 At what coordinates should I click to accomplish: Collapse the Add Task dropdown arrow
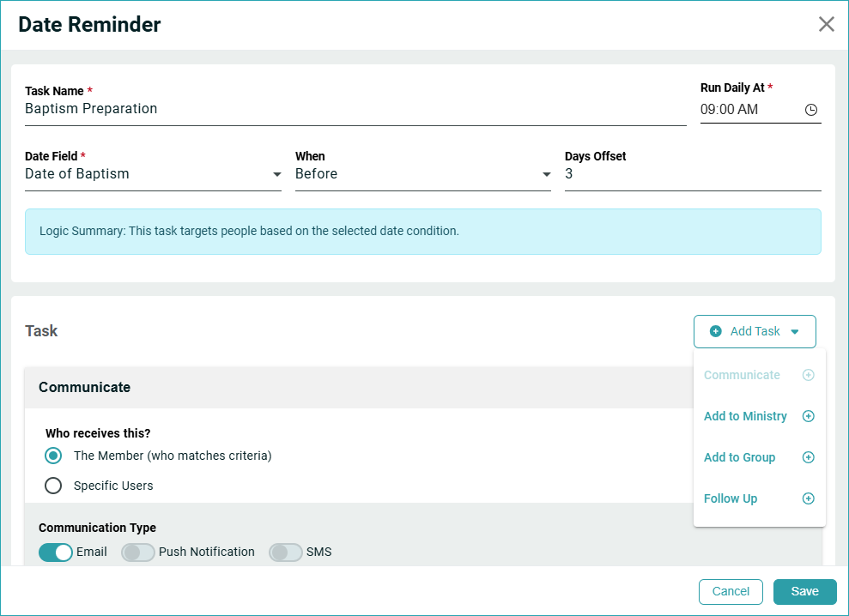[x=794, y=332]
